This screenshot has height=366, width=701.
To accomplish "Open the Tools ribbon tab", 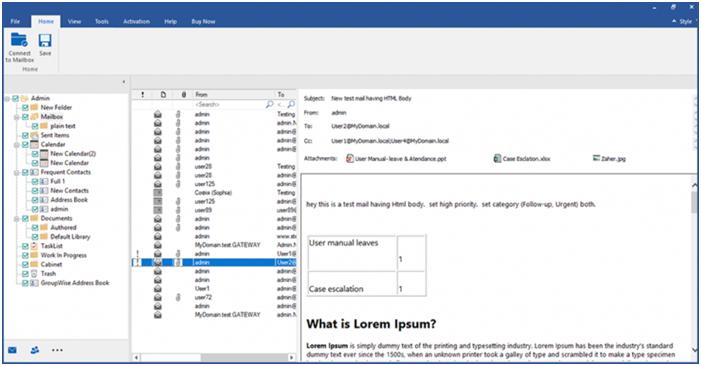I will pos(101,21).
